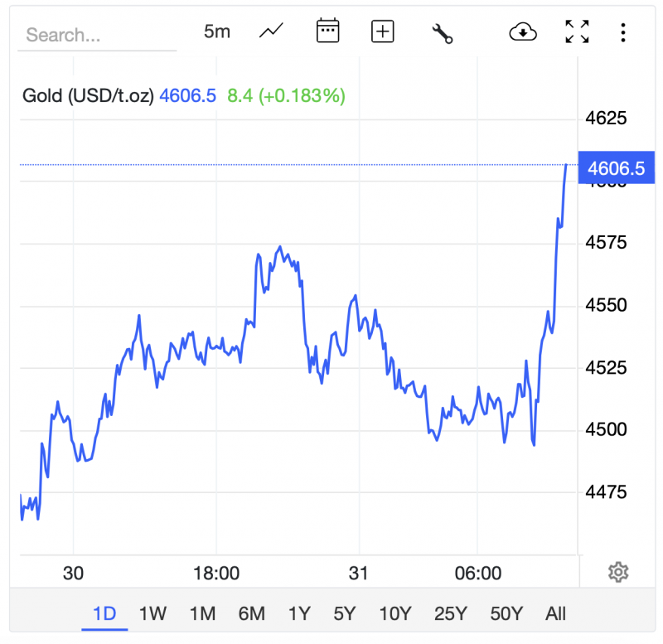
Task: Switch to 6M time range
Action: (251, 614)
